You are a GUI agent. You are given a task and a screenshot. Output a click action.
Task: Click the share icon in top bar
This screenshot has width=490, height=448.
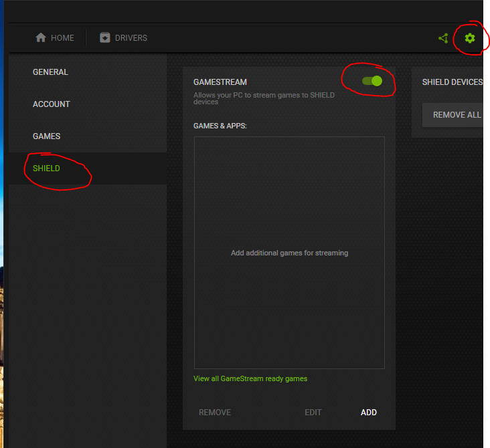coord(443,38)
